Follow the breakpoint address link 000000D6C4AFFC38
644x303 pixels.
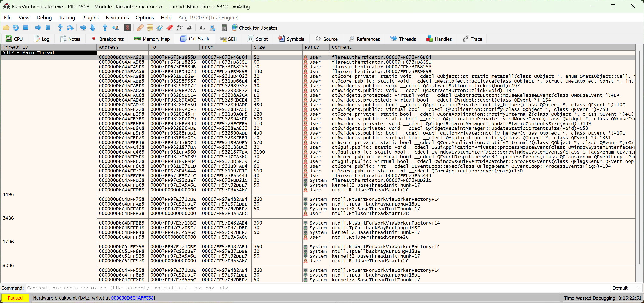click(x=132, y=298)
